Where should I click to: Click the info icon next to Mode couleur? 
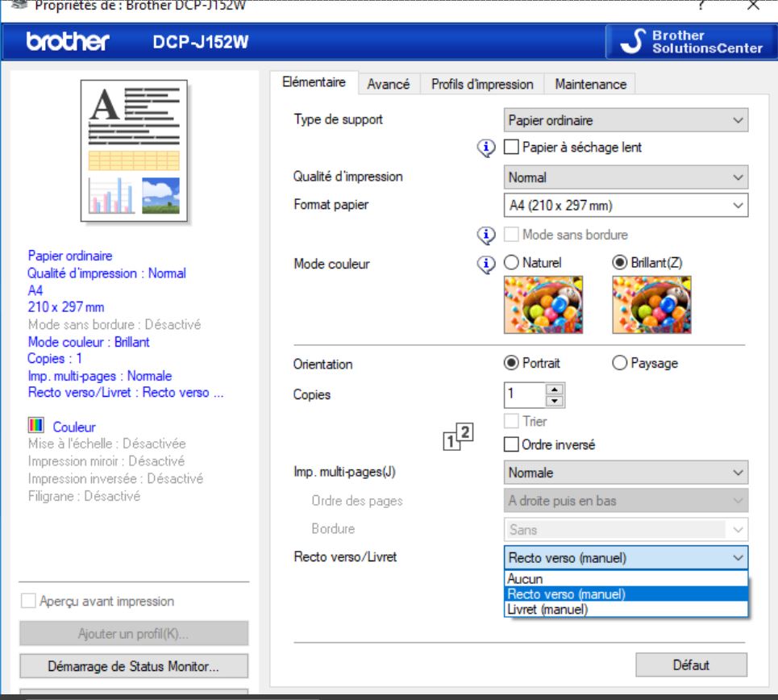(x=486, y=265)
